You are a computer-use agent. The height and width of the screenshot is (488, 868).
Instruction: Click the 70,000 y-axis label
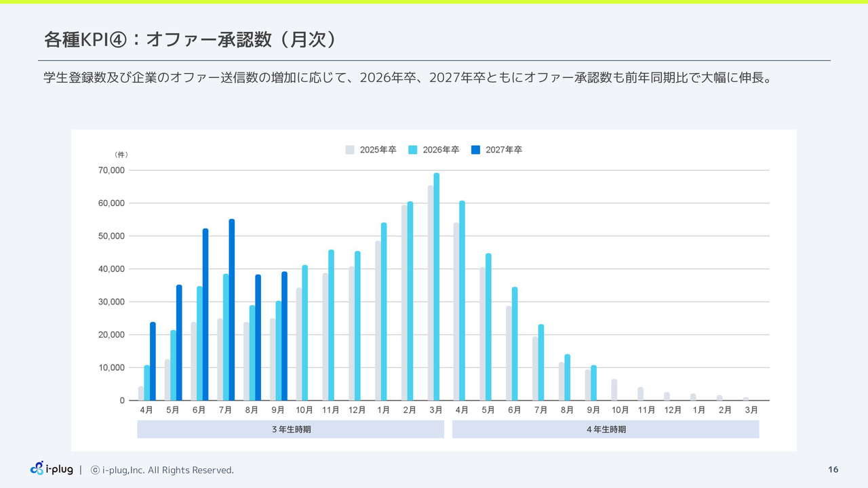112,170
